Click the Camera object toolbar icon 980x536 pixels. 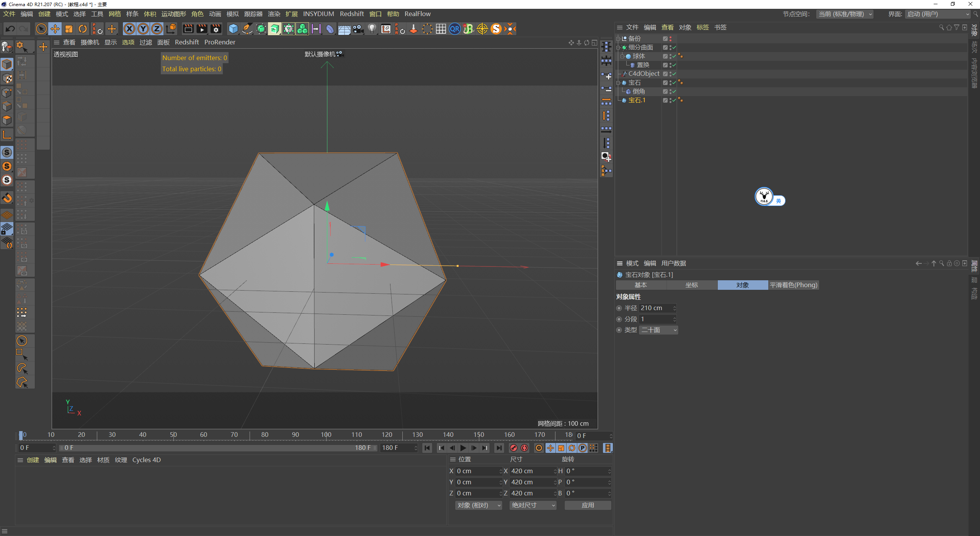358,29
